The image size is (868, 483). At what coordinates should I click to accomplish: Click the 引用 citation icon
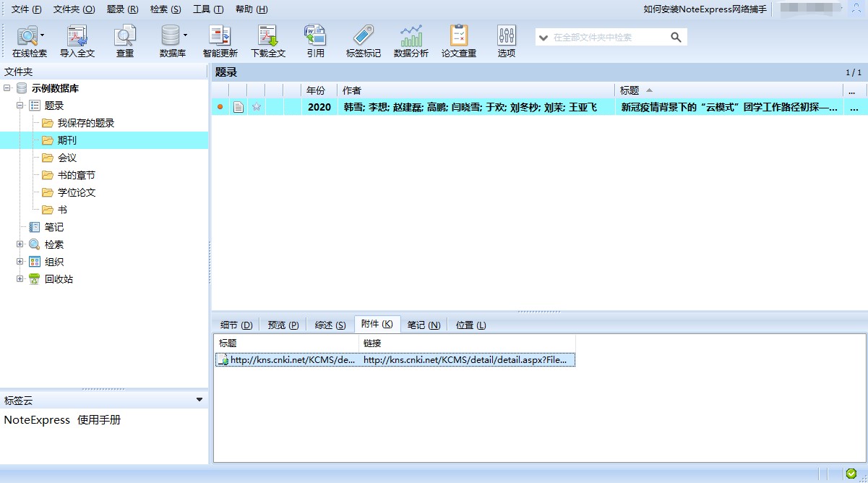click(x=315, y=36)
